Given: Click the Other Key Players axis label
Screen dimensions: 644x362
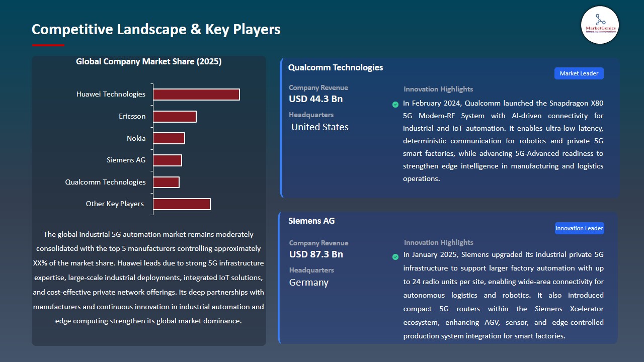Looking at the screenshot, I should point(115,204).
